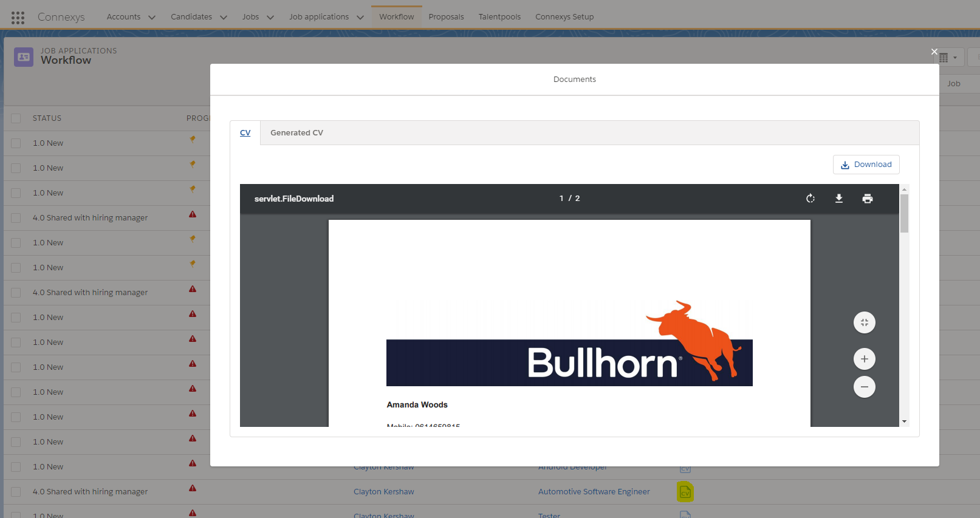Screen dimensions: 980x518
Task: Rotate the PDF document clockwise
Action: 810,199
